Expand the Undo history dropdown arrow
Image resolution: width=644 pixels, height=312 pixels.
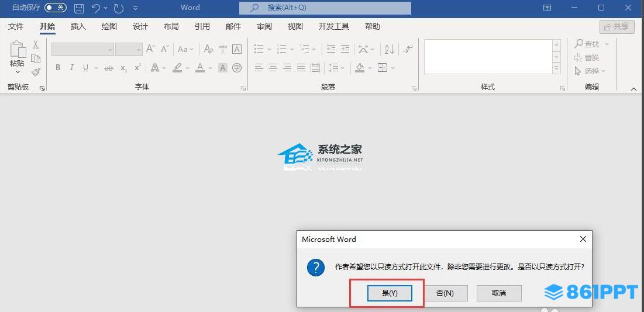click(105, 8)
